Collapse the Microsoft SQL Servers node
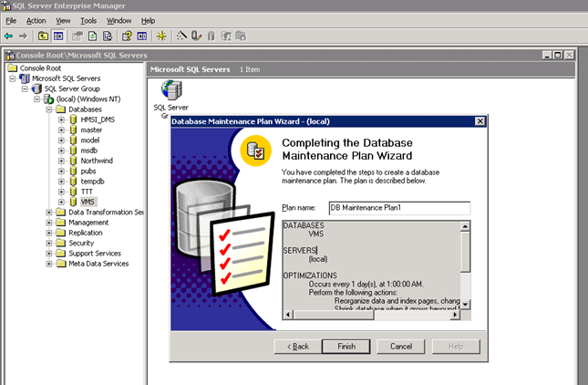Image resolution: width=588 pixels, height=385 pixels. (13, 78)
